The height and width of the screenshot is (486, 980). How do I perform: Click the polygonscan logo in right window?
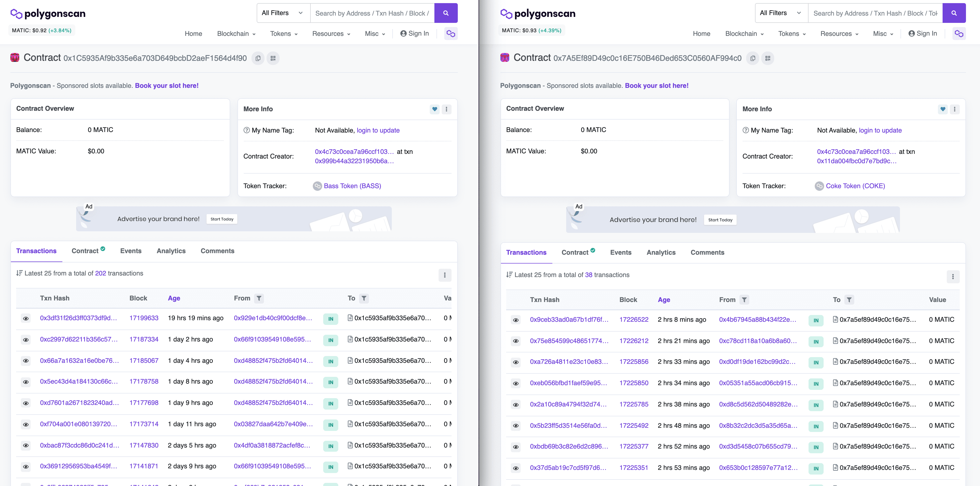538,14
